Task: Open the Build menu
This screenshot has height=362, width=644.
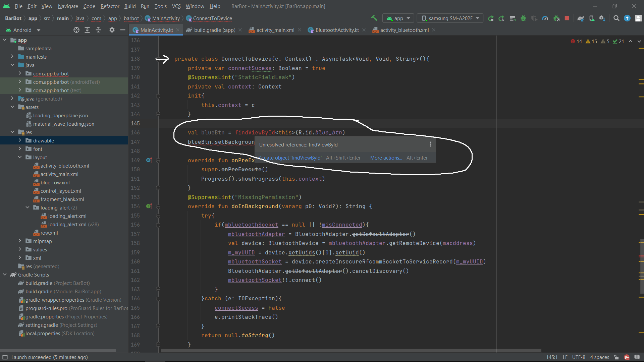Action: tap(130, 6)
